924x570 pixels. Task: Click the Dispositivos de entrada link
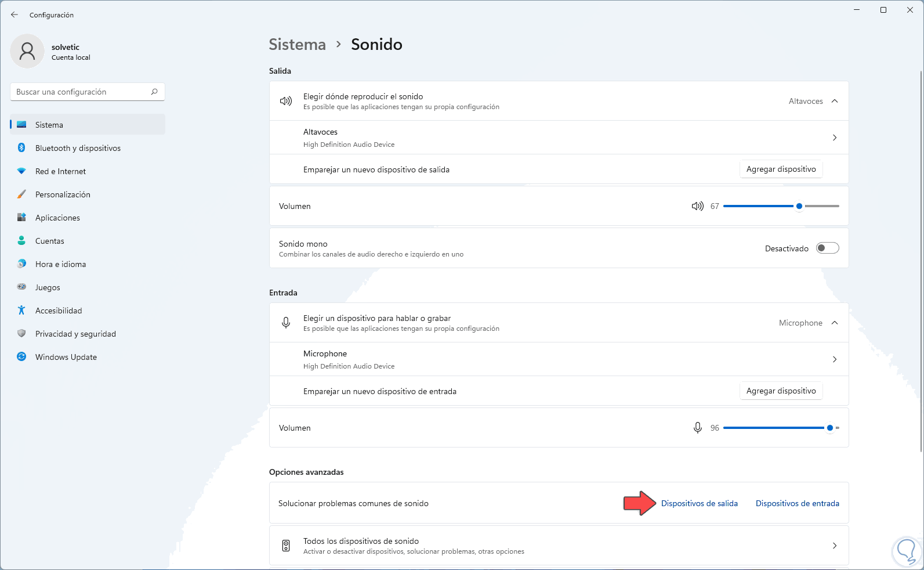797,503
